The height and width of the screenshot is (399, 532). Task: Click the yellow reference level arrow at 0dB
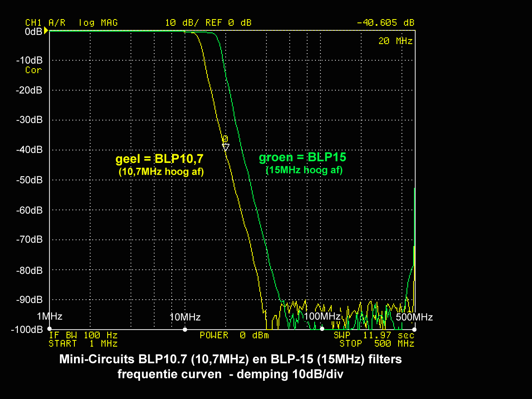(46, 31)
